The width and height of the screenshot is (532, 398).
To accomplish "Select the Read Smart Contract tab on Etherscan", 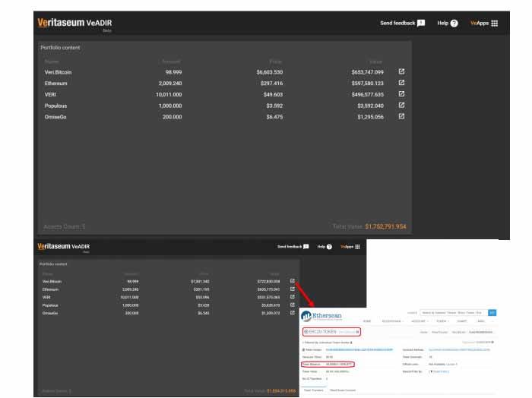I will [x=343, y=390].
